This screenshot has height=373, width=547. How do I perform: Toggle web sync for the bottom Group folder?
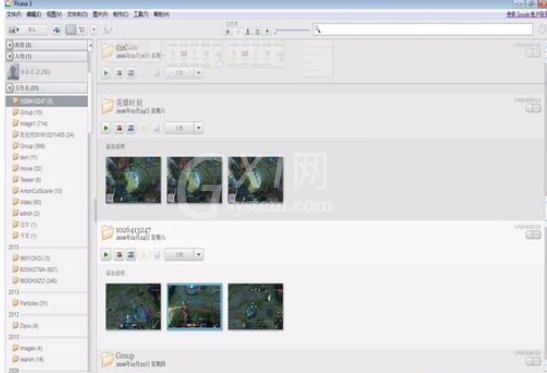click(533, 361)
